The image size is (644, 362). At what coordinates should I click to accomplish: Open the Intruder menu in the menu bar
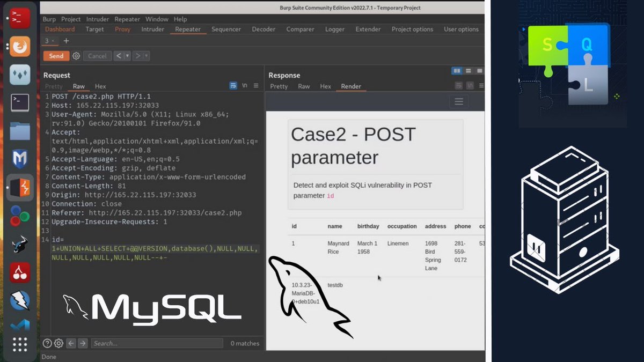(97, 19)
